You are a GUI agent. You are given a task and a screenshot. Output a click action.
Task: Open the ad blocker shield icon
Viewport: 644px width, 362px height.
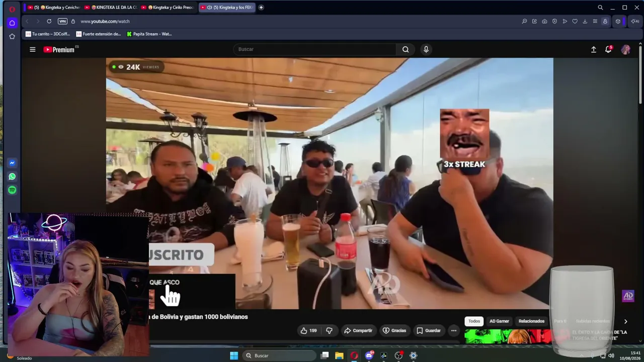[x=554, y=21]
